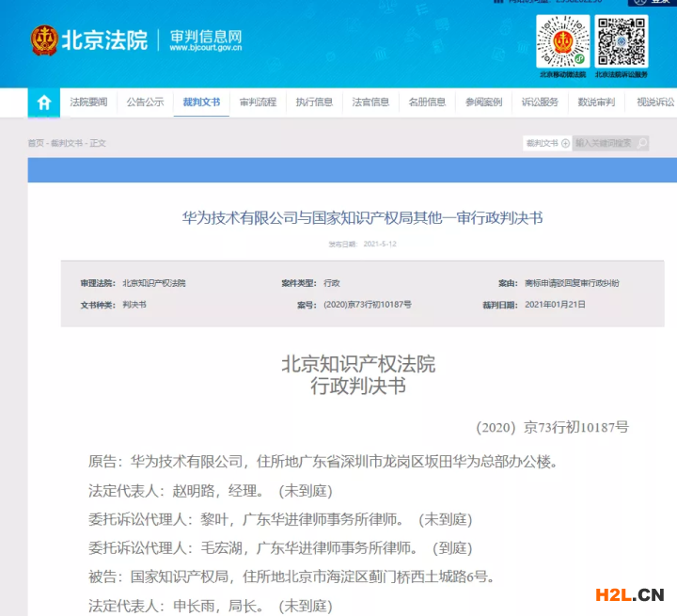The width and height of the screenshot is (677, 616).
Task: Click the 北京法院诉讼服务 QR code
Action: [x=622, y=41]
